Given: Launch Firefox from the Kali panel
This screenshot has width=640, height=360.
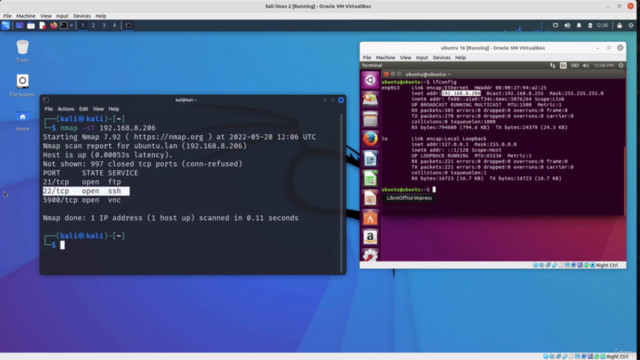Looking at the screenshot, I should (53, 25).
